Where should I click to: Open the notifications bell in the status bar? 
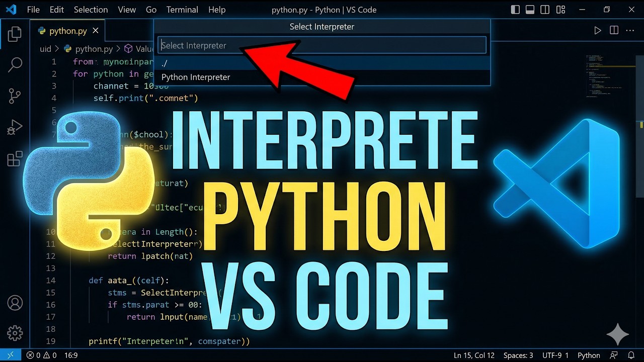[631, 355]
